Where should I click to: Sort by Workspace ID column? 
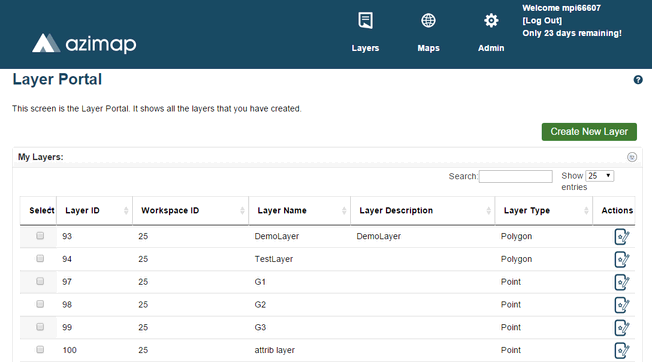pyautogui.click(x=190, y=211)
